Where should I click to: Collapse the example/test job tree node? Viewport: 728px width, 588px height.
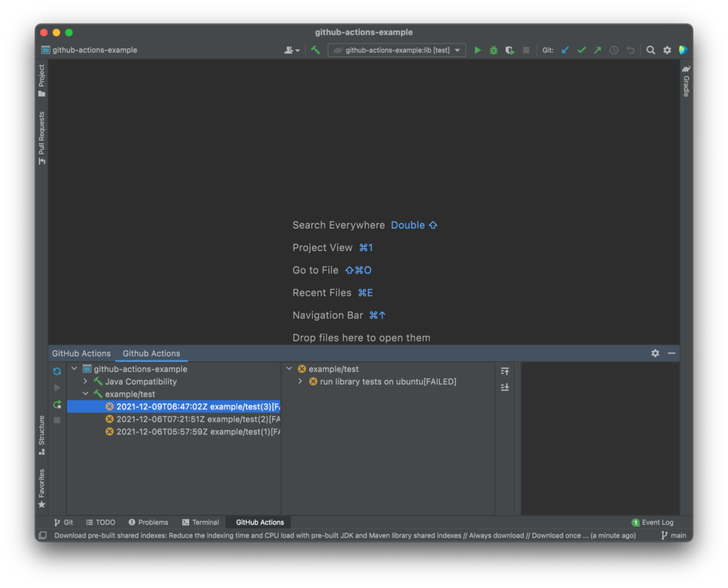point(289,369)
